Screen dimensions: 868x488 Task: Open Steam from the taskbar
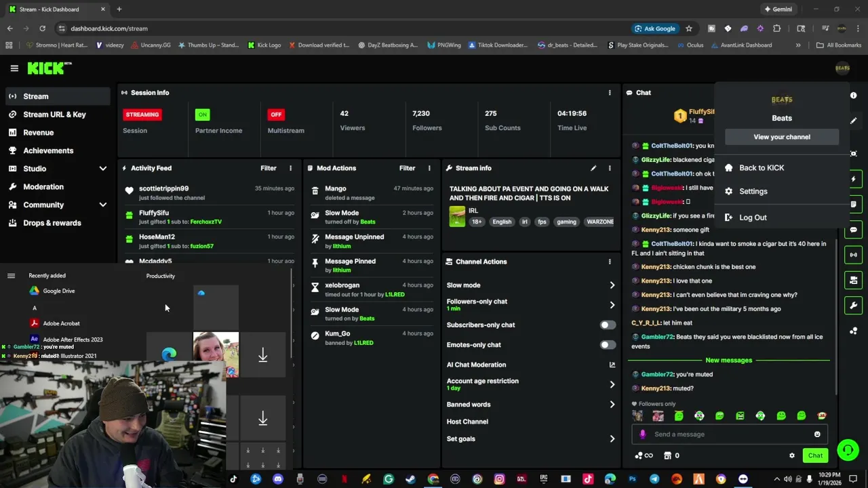410,479
